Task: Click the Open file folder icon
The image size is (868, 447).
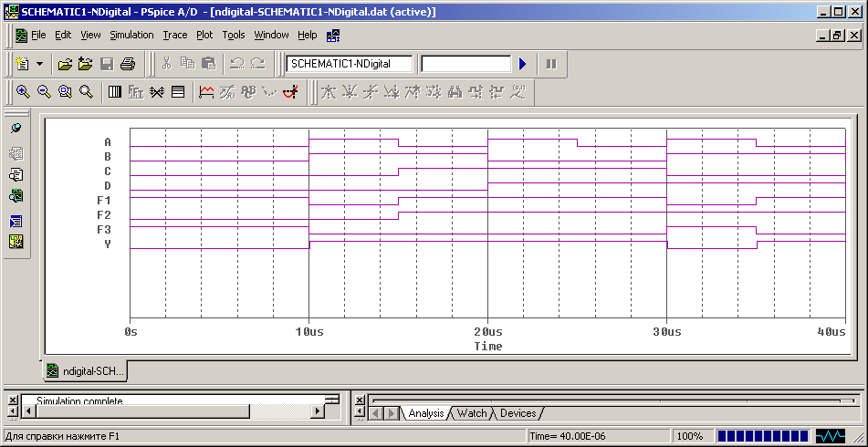Action: [x=66, y=64]
